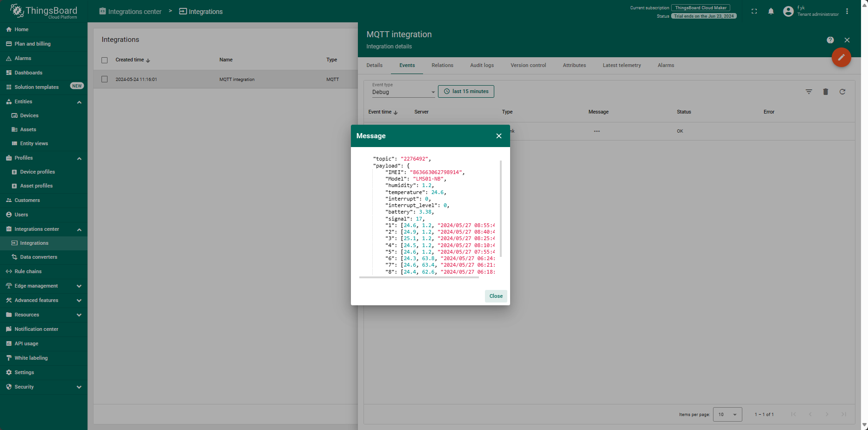Refresh the events table
Viewport: 868px width, 430px height.
(x=842, y=92)
